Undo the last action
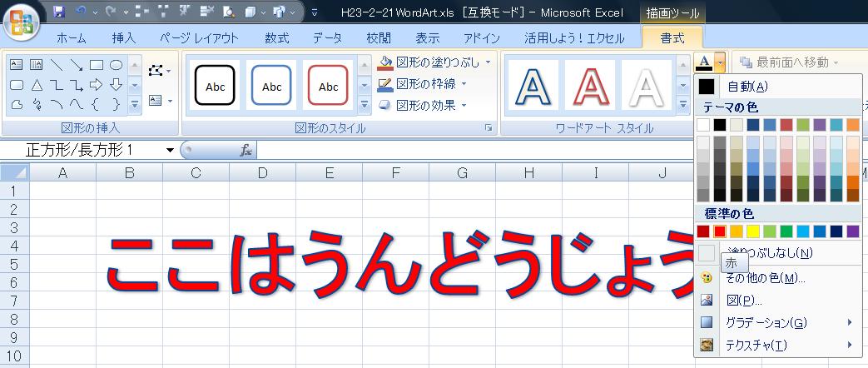Viewport: 868px width, 368px height. coord(81,12)
